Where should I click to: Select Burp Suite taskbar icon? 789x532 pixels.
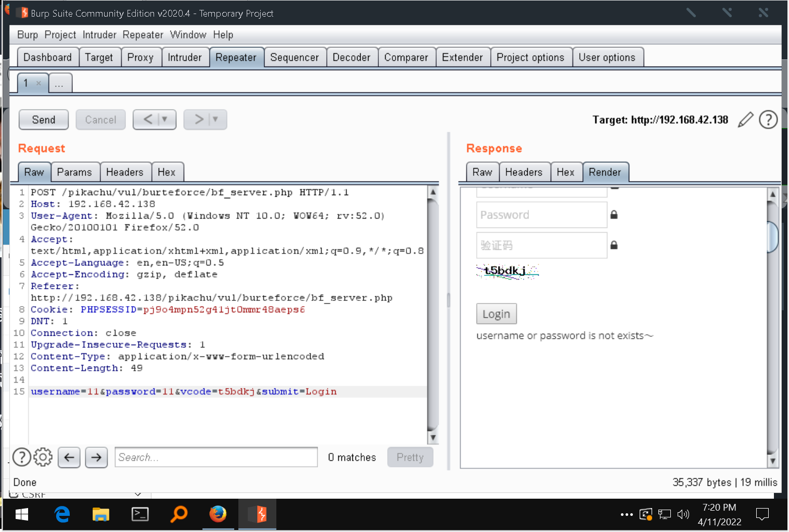pyautogui.click(x=258, y=514)
